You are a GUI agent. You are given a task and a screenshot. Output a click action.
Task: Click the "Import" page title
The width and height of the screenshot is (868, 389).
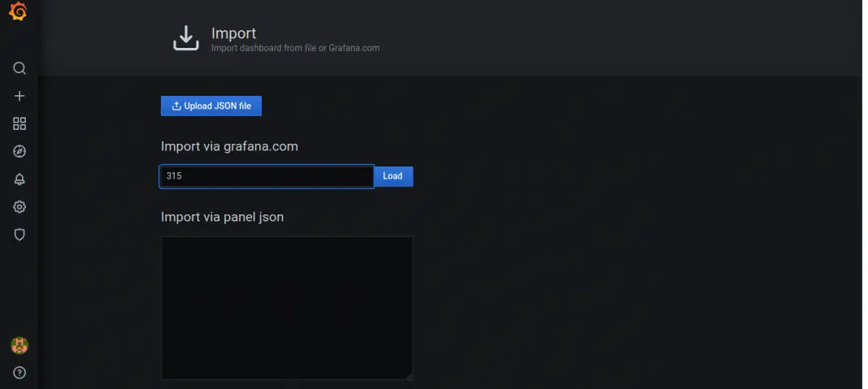(x=233, y=33)
